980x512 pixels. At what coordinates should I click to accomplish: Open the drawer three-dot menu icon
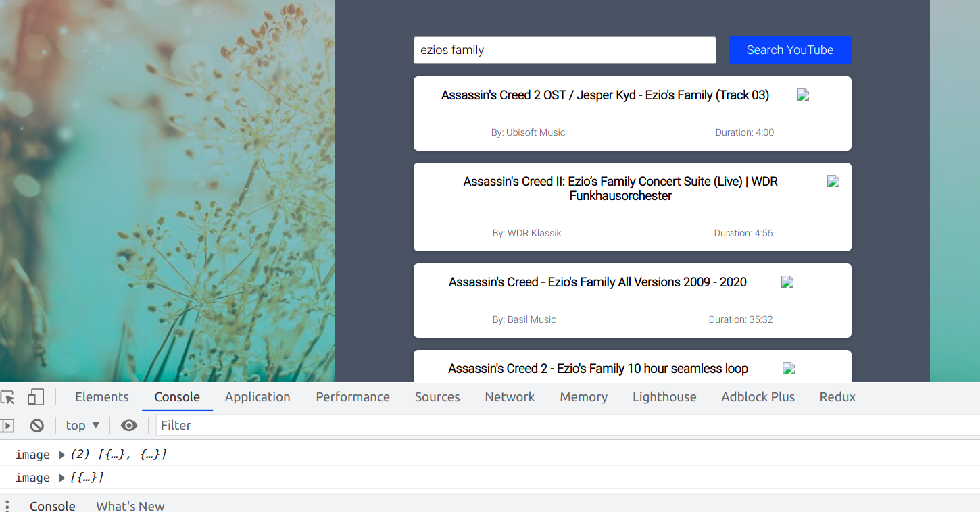(x=7, y=506)
